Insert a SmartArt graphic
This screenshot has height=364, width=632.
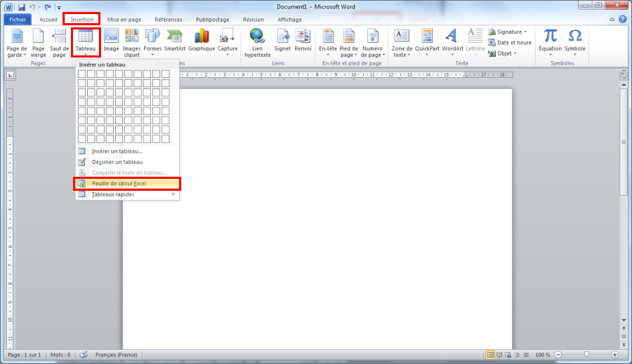[x=175, y=40]
